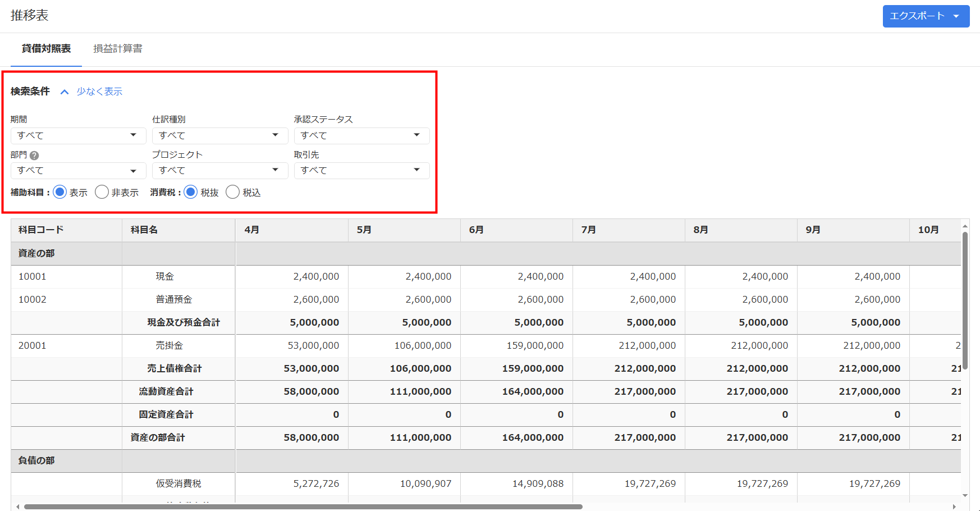The height and width of the screenshot is (511, 980).
Task: Select 消費税 税抜 radio button
Action: (x=191, y=192)
